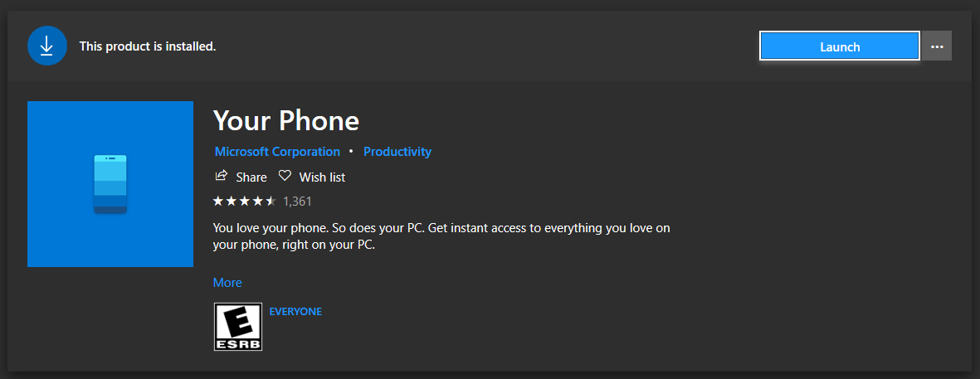Image resolution: width=980 pixels, height=379 pixels.
Task: Open the three-dot more options menu
Action: coord(936,46)
